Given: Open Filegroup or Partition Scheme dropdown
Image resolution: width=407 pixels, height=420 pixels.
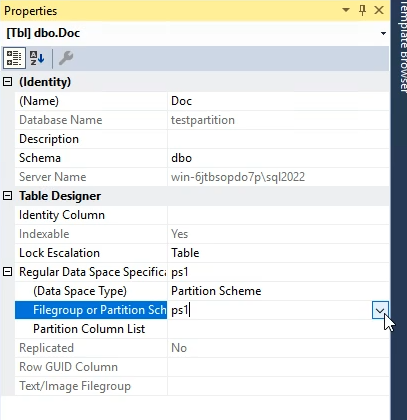Looking at the screenshot, I should point(380,310).
